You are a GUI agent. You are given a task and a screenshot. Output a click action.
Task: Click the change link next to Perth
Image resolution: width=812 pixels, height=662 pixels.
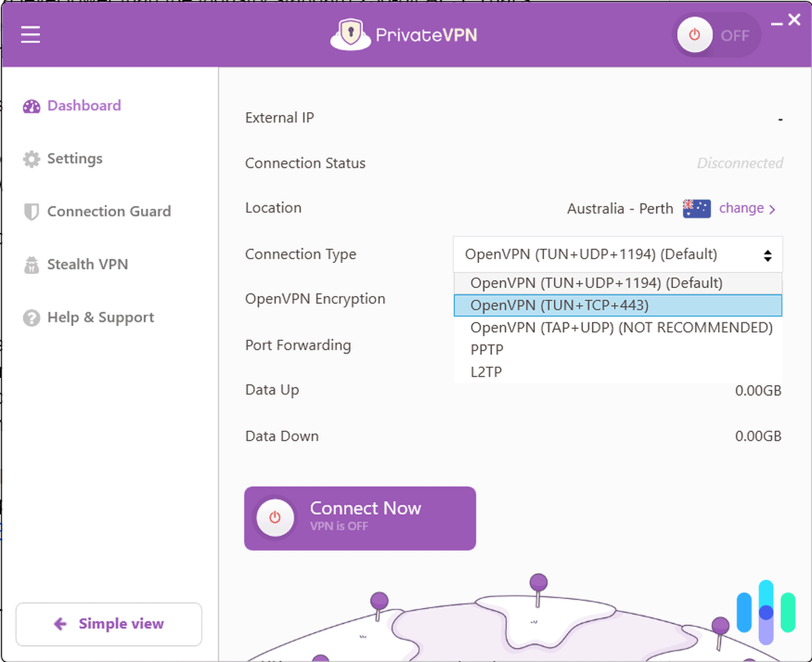(x=742, y=208)
